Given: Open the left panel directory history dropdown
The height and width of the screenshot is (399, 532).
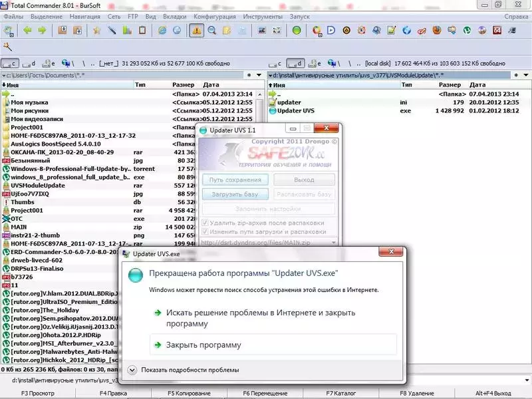Looking at the screenshot, I should click(259, 75).
